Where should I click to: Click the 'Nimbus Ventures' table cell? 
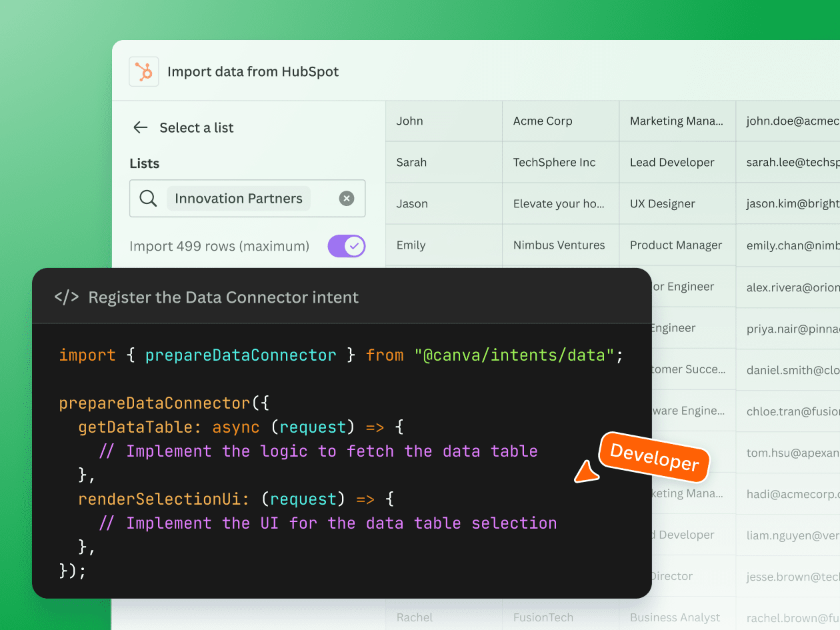click(x=561, y=245)
